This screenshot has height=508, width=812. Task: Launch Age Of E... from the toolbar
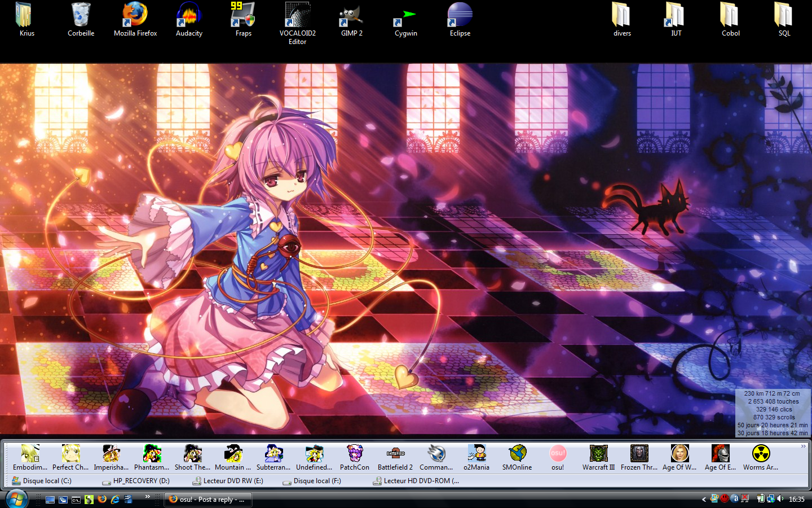point(720,458)
